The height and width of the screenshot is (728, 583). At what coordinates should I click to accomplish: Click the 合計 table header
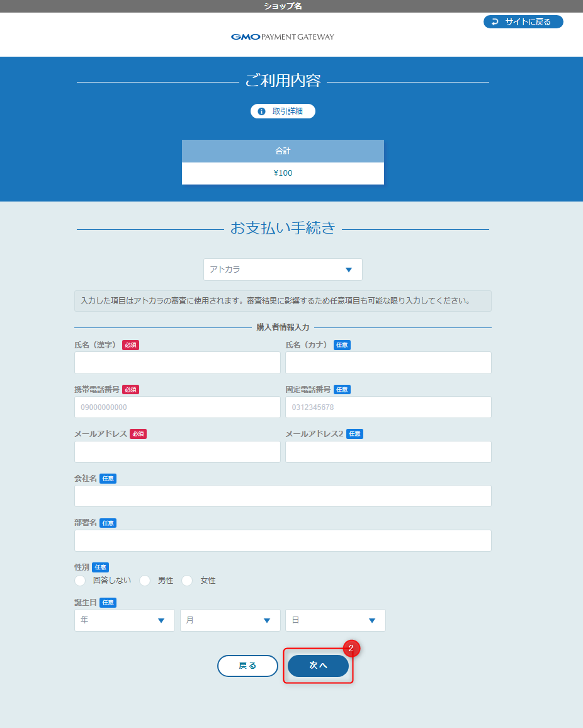coord(283,151)
